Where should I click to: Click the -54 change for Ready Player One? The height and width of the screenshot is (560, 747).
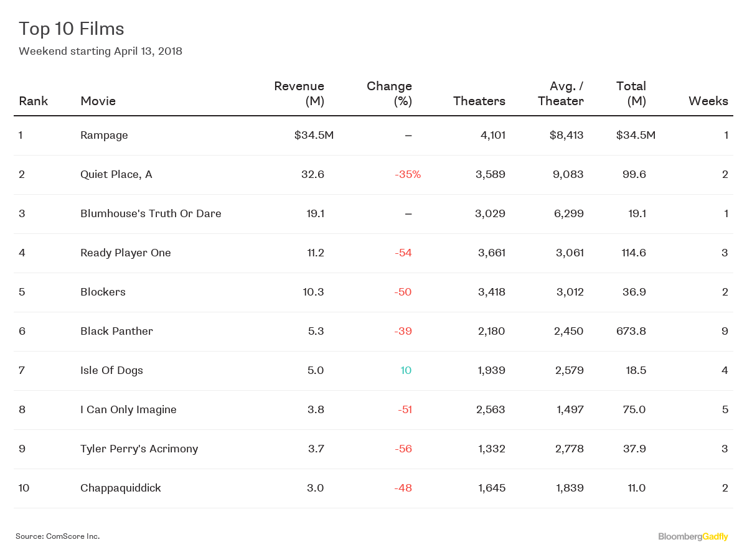click(x=403, y=253)
